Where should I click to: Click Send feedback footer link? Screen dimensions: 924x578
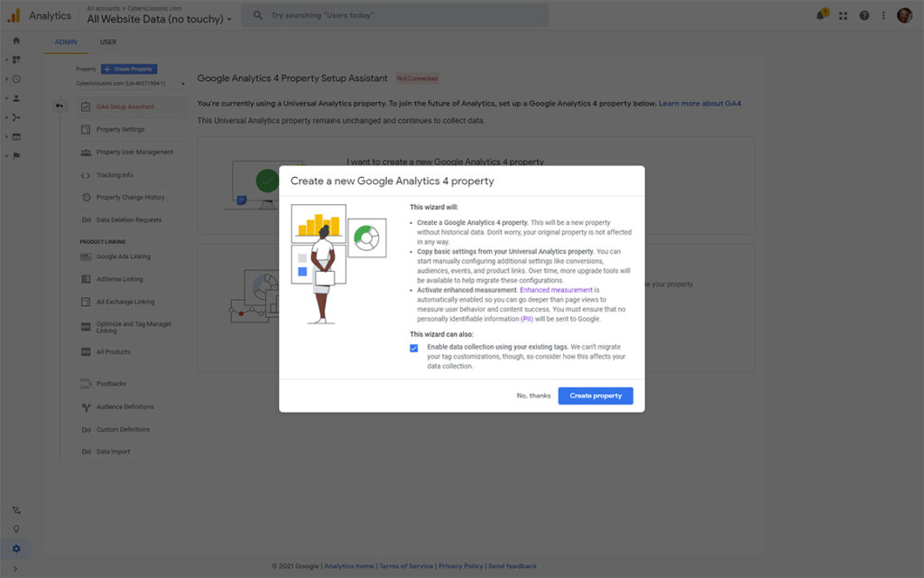pos(513,566)
